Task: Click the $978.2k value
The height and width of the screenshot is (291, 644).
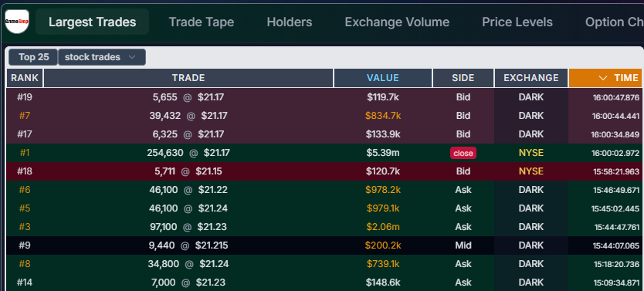Action: point(383,190)
